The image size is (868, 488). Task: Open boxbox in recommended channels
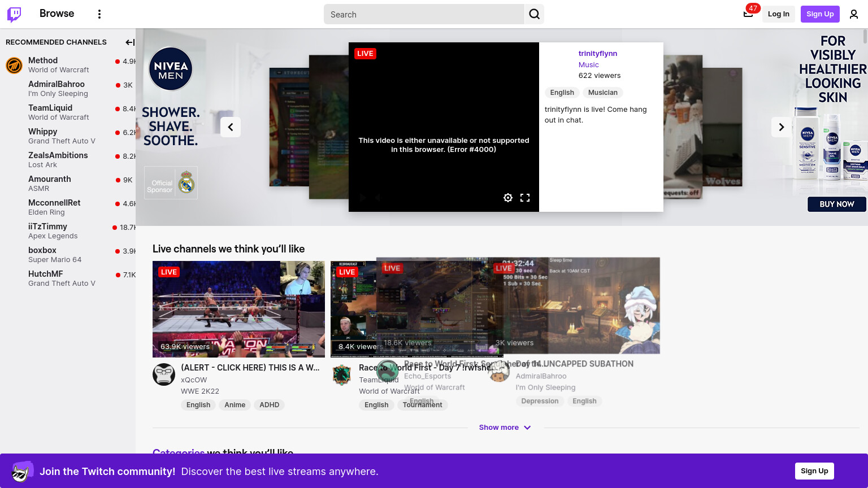coord(68,255)
